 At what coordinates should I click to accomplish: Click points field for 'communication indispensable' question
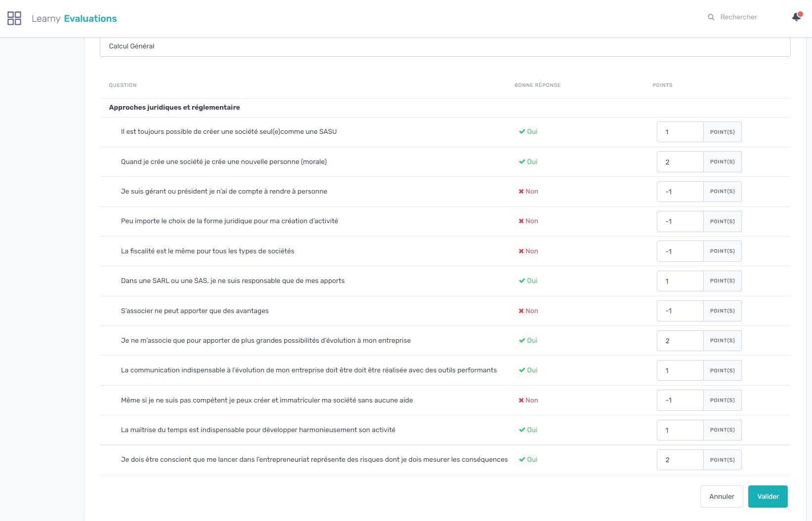[680, 370]
